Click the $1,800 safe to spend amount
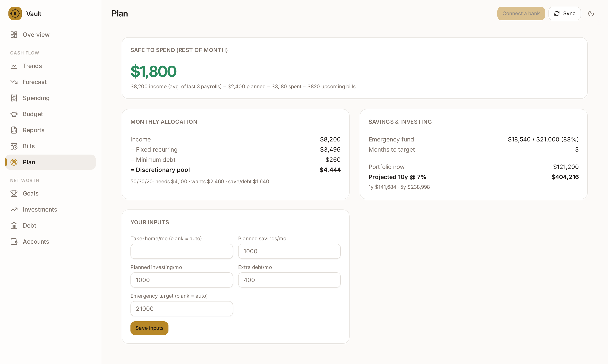The width and height of the screenshot is (608, 364). point(153,71)
